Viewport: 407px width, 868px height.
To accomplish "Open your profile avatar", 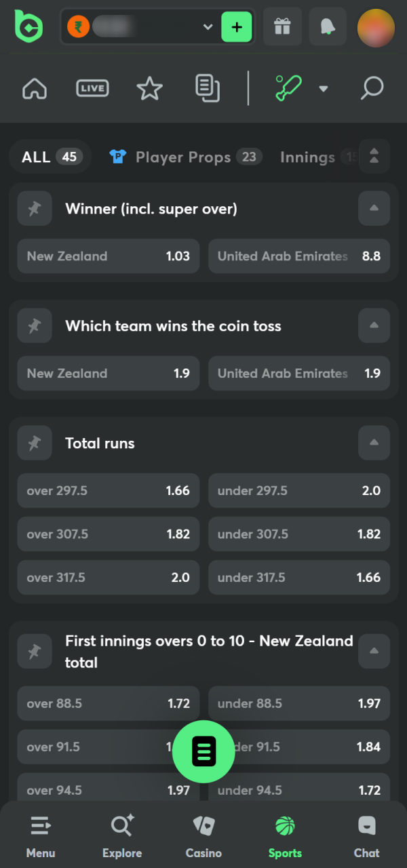I will pos(376,26).
